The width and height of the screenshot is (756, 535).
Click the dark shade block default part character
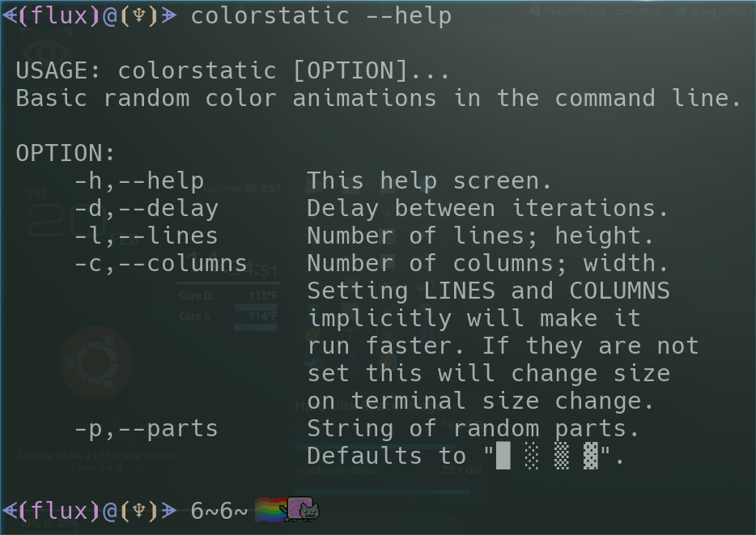591,455
